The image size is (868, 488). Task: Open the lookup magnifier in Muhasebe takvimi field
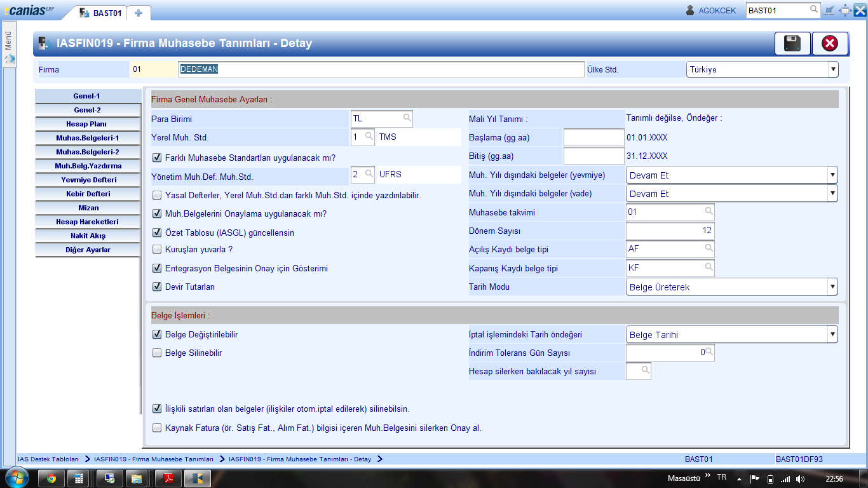pyautogui.click(x=709, y=211)
